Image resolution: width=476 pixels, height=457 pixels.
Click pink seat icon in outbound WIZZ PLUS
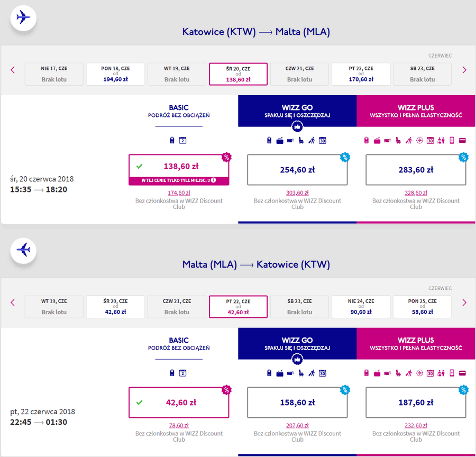coord(398,141)
